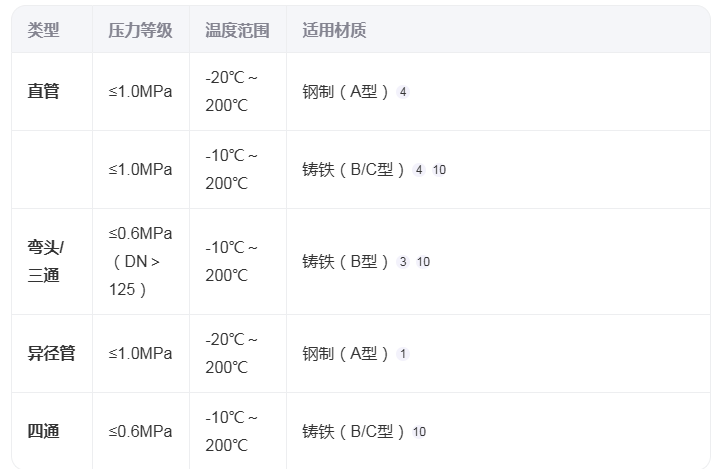The height and width of the screenshot is (469, 724).
Task: Select the 适用材质 column header
Action: 334,30
